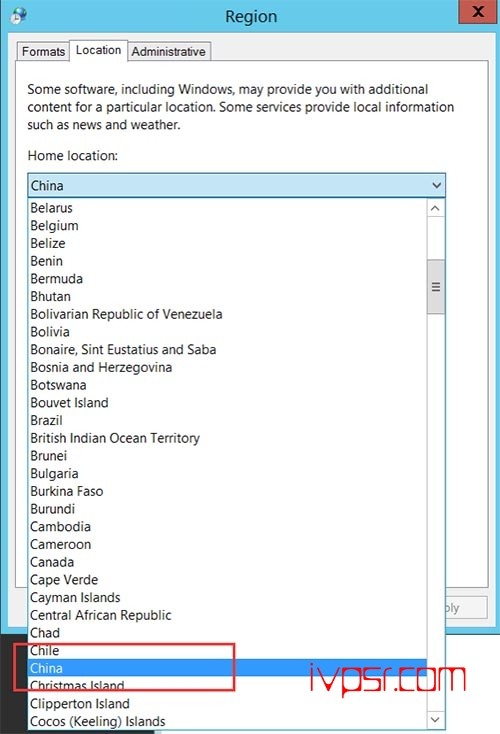The image size is (500, 734).
Task: Choose Bermuda in the list
Action: pyautogui.click(x=228, y=279)
